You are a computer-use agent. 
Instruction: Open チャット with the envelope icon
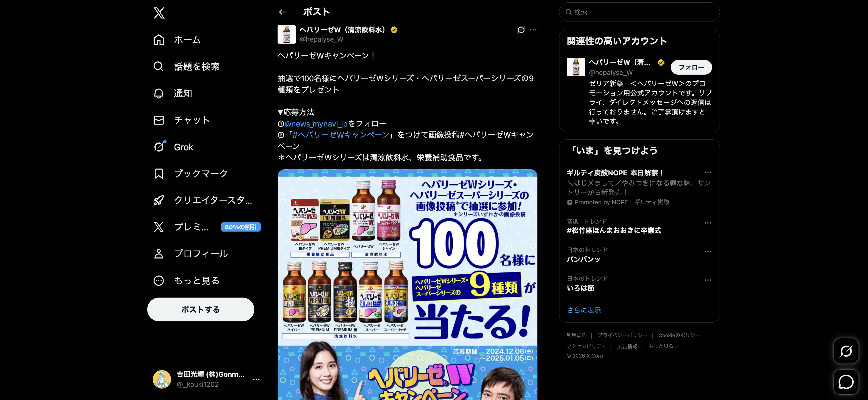[159, 120]
